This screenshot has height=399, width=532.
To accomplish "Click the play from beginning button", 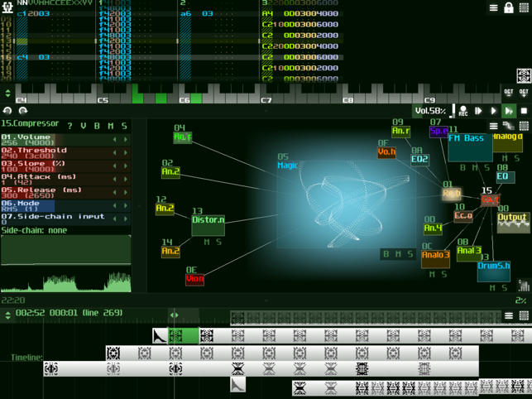I will (x=478, y=111).
